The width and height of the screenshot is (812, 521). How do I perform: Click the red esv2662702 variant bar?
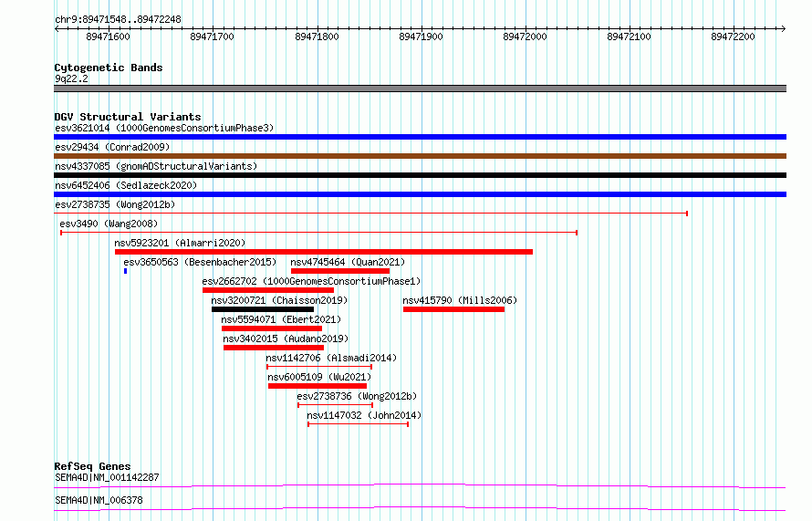(268, 290)
